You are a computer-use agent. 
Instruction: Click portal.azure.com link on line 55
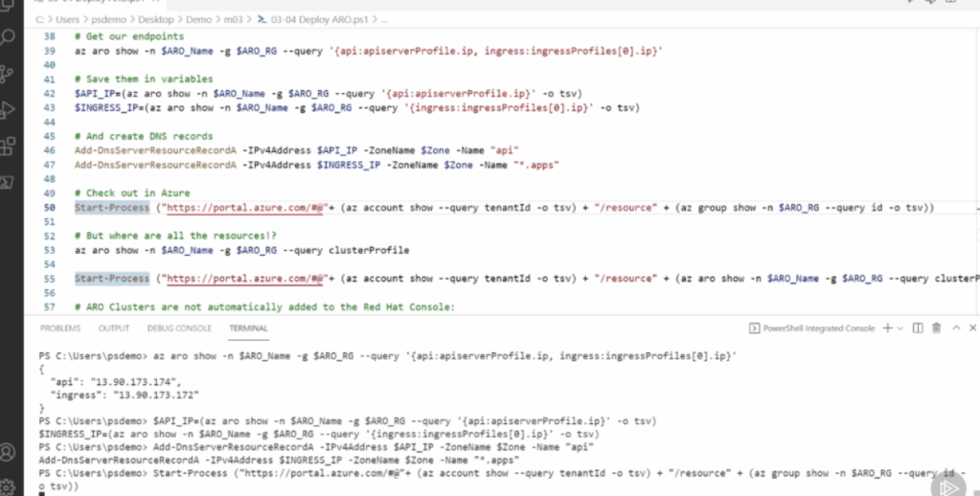coord(244,279)
